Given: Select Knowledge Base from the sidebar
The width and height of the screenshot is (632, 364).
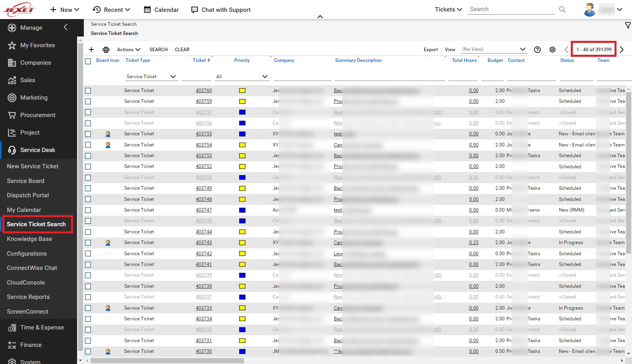Looking at the screenshot, I should (x=29, y=239).
